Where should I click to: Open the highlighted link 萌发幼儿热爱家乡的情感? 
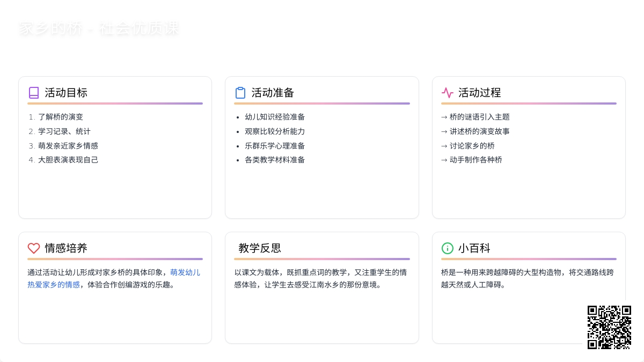click(114, 278)
